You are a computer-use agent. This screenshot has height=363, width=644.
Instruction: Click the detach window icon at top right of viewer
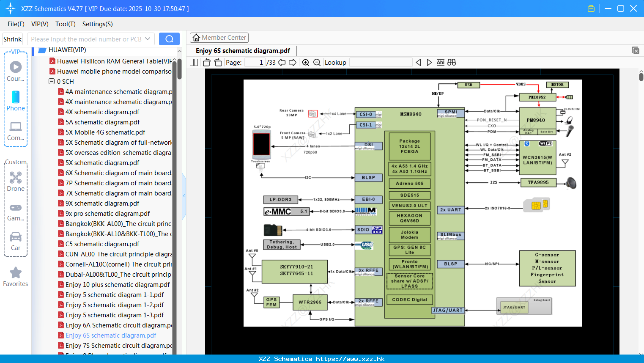click(636, 50)
